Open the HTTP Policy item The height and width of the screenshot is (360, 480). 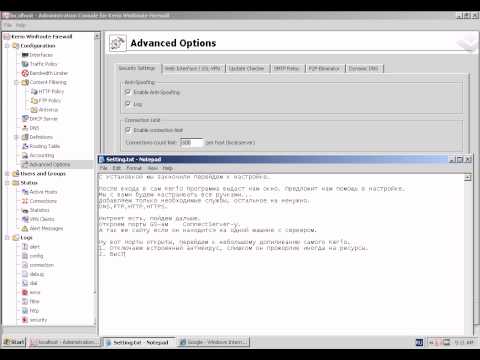tap(47, 91)
